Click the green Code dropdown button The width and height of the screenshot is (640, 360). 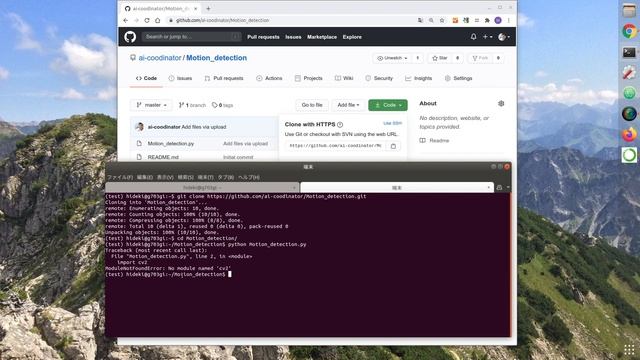click(x=388, y=105)
